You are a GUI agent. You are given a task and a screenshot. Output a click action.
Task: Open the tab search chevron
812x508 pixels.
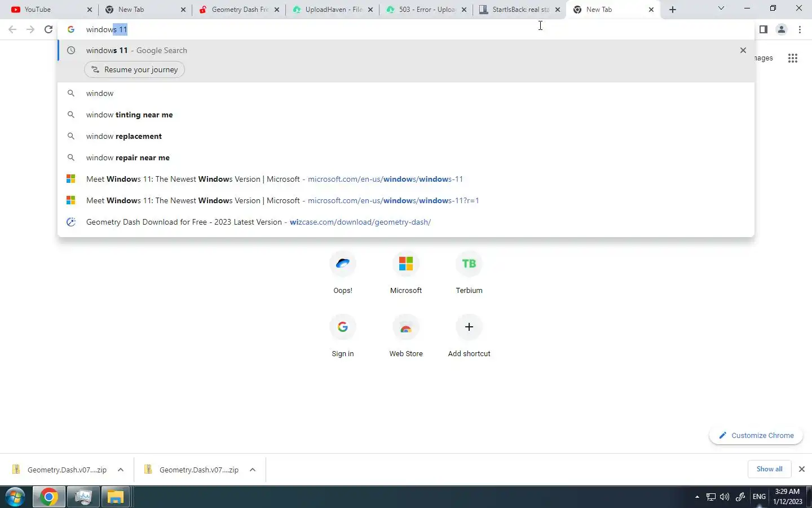tap(721, 8)
